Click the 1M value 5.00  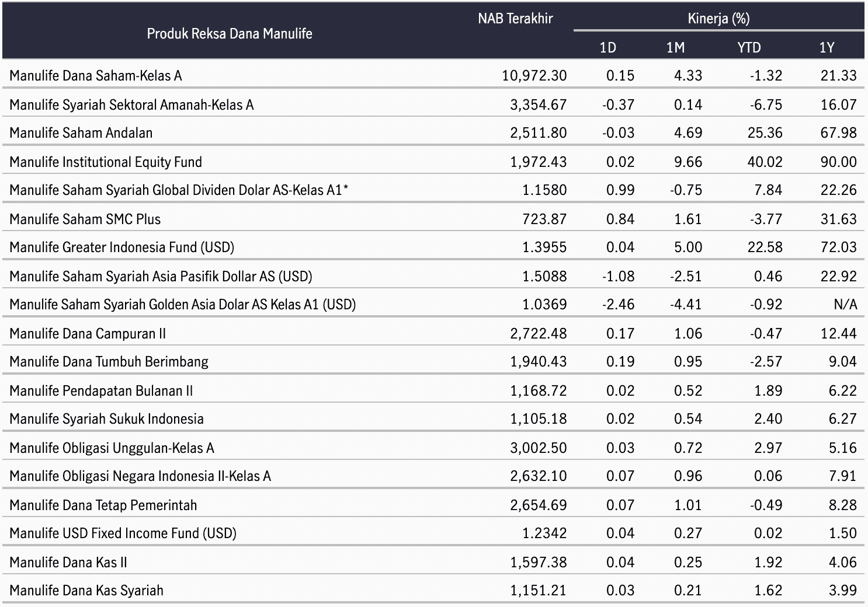point(688,247)
